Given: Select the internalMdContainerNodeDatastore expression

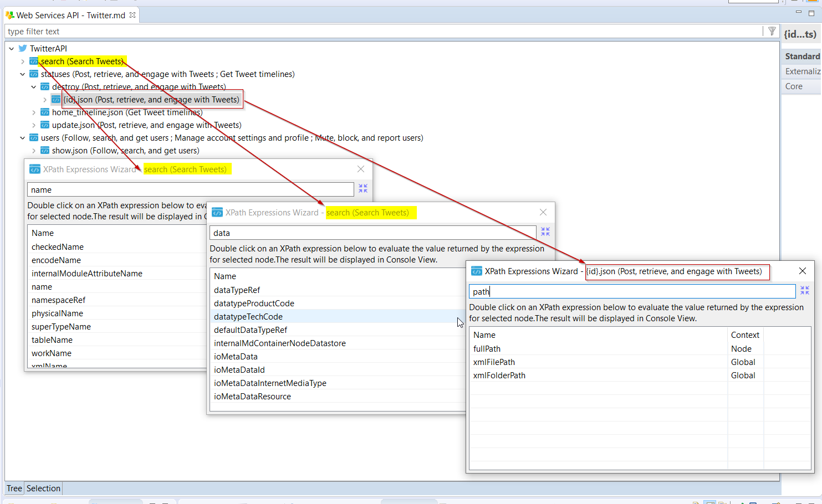Looking at the screenshot, I should tap(280, 343).
